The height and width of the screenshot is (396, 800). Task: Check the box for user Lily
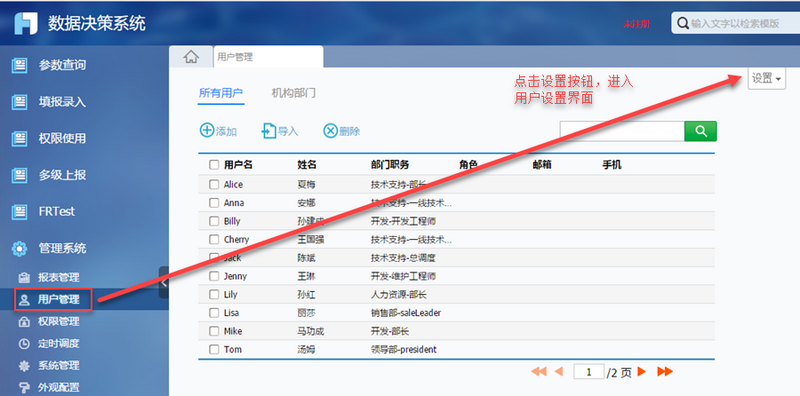[214, 294]
